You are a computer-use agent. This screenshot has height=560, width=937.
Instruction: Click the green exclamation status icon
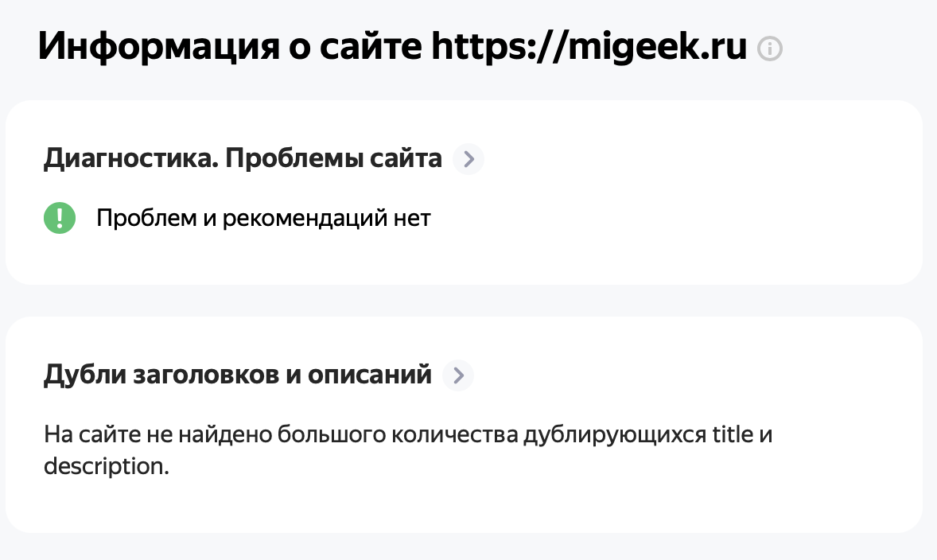pyautogui.click(x=60, y=217)
